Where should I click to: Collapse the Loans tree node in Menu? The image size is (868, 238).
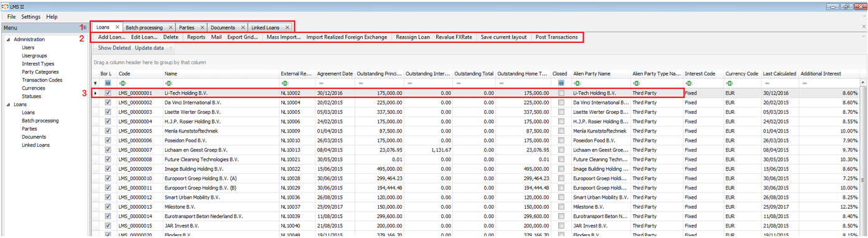(x=8, y=104)
